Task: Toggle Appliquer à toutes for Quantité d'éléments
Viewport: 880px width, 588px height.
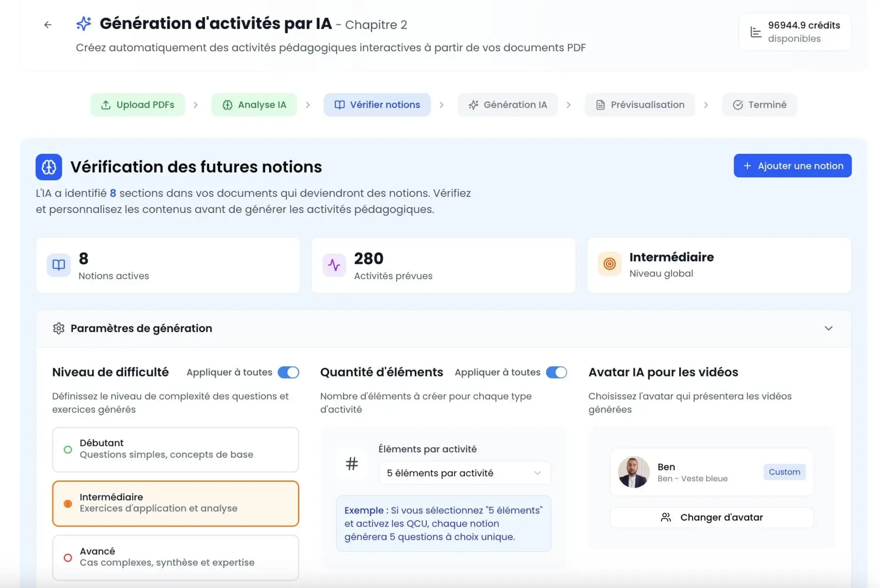Action: pyautogui.click(x=556, y=372)
